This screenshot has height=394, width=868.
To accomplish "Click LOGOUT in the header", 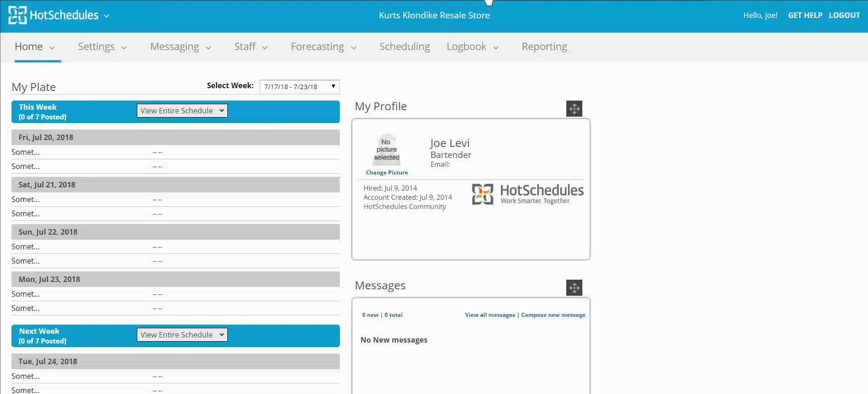I will (844, 15).
